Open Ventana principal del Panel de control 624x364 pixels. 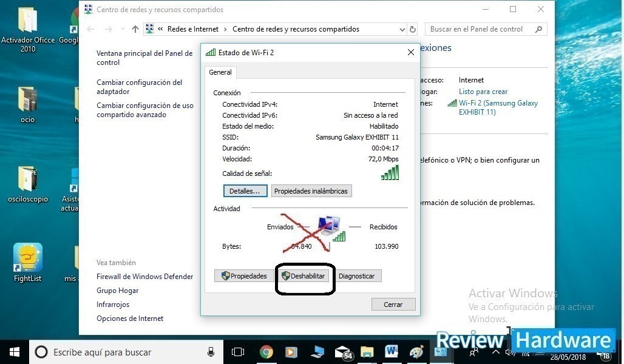pos(144,58)
